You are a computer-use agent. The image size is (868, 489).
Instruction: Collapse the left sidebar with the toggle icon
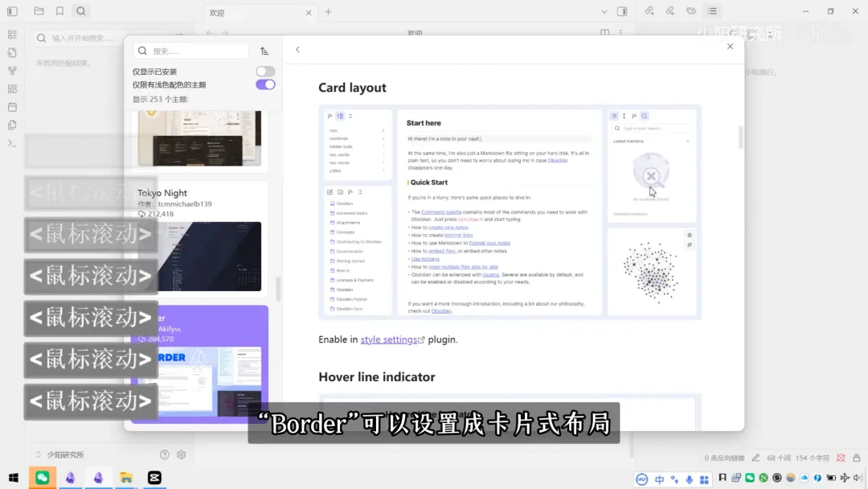coord(12,11)
